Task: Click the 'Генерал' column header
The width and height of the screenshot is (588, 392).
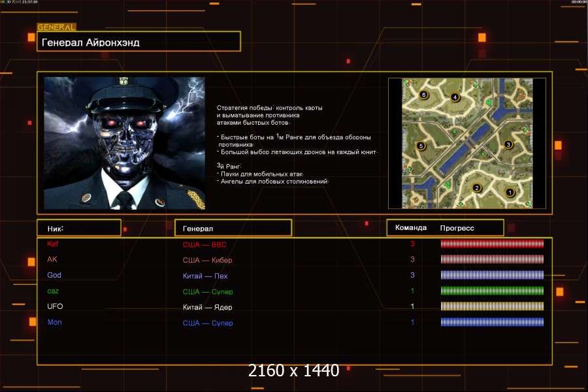Action: click(x=233, y=228)
